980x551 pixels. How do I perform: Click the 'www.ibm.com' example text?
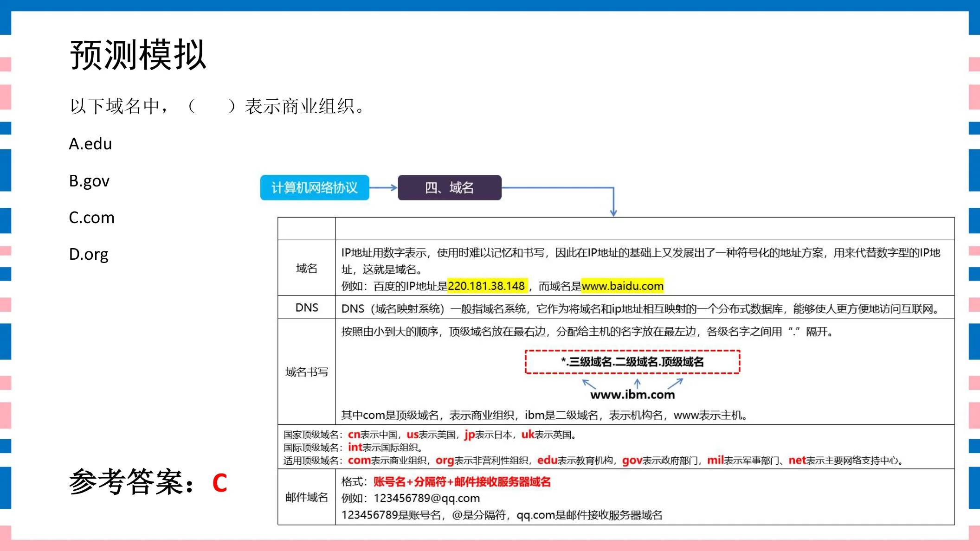click(x=632, y=395)
